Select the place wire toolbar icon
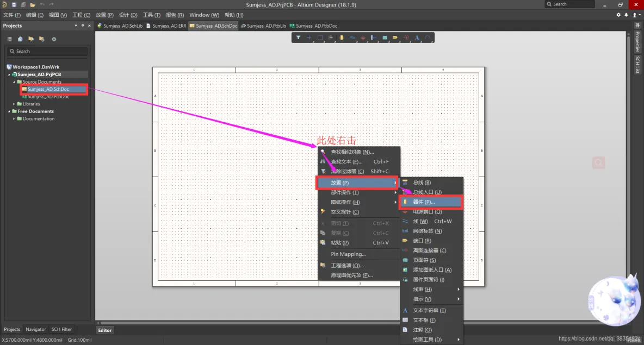The width and height of the screenshot is (644, 345). click(352, 37)
